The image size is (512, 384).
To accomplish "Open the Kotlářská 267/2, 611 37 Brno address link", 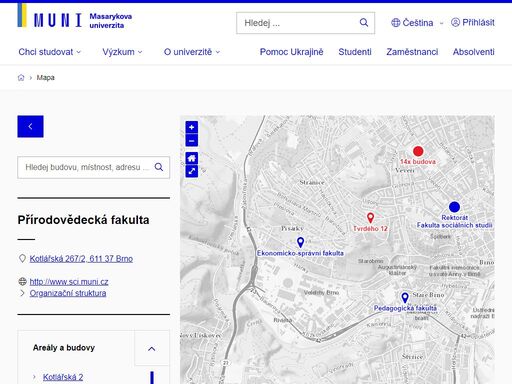I will coord(81,259).
